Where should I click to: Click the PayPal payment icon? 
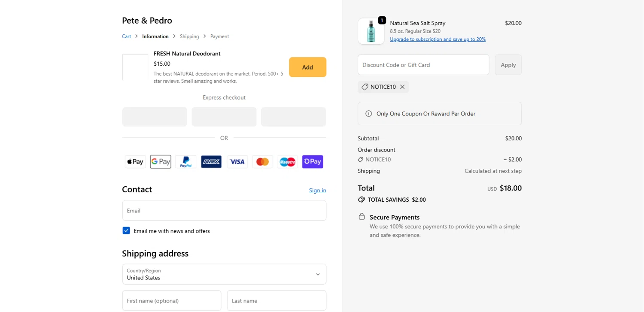pyautogui.click(x=186, y=162)
